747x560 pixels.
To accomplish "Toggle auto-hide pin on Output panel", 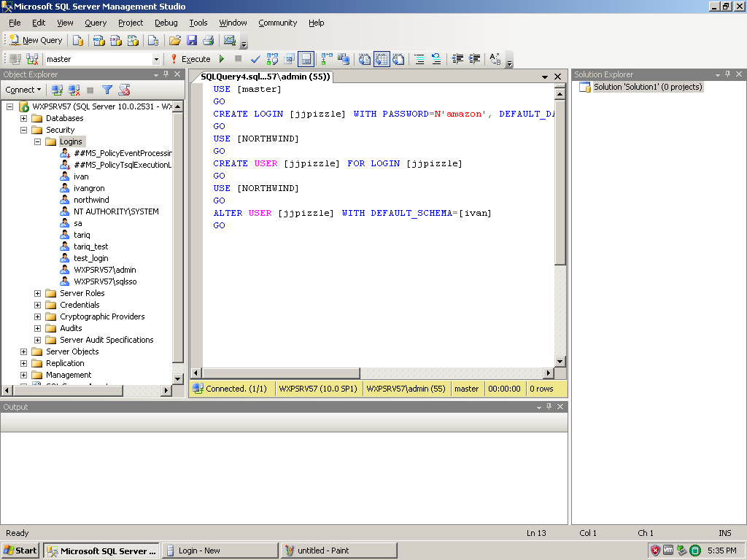I will (x=549, y=407).
